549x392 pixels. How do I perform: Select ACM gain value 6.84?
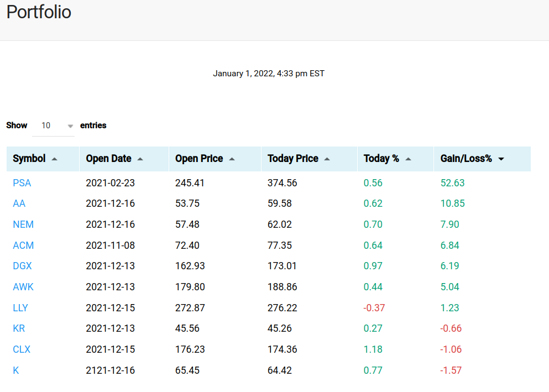tap(449, 245)
